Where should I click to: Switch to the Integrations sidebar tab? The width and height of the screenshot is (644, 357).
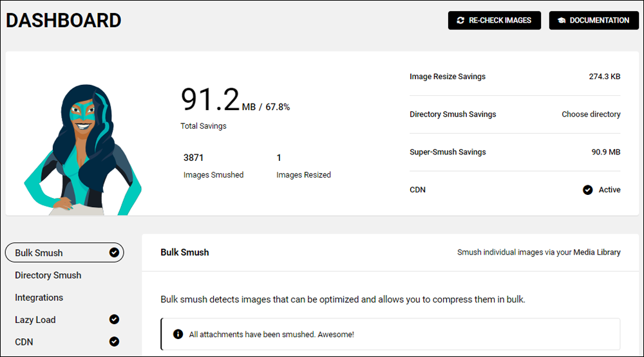(39, 298)
